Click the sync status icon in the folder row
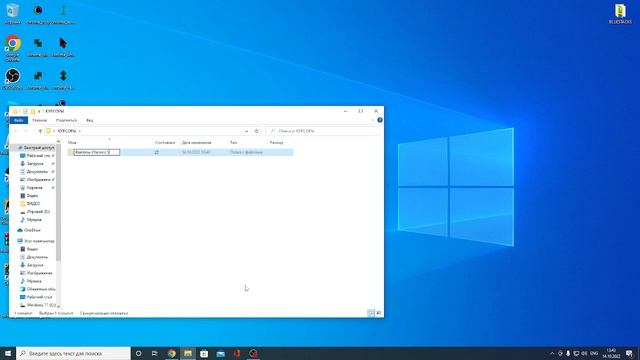Screen dimensions: 640x360 157,152
